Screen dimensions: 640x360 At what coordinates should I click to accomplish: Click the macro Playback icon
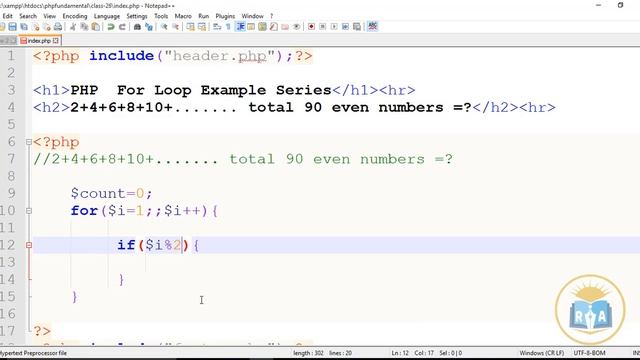pyautogui.click(x=334, y=27)
